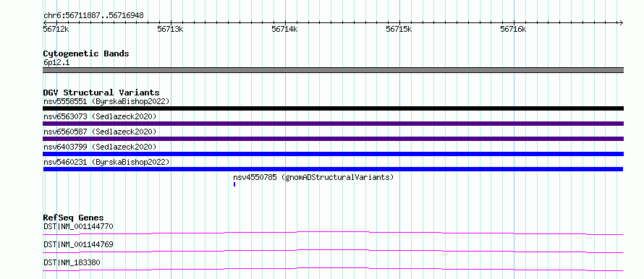Select the small blue nsv4550785 variant mark
The image size is (644, 279).
(x=234, y=184)
